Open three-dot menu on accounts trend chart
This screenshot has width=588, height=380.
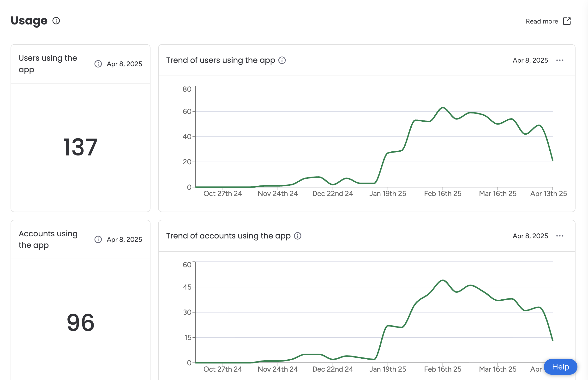tap(560, 236)
